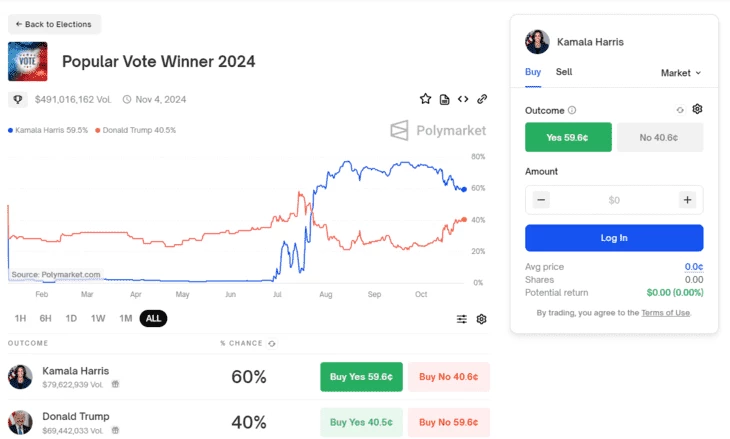Switch chart range to ALL
Screen dimensions: 730x439
pyautogui.click(x=153, y=318)
